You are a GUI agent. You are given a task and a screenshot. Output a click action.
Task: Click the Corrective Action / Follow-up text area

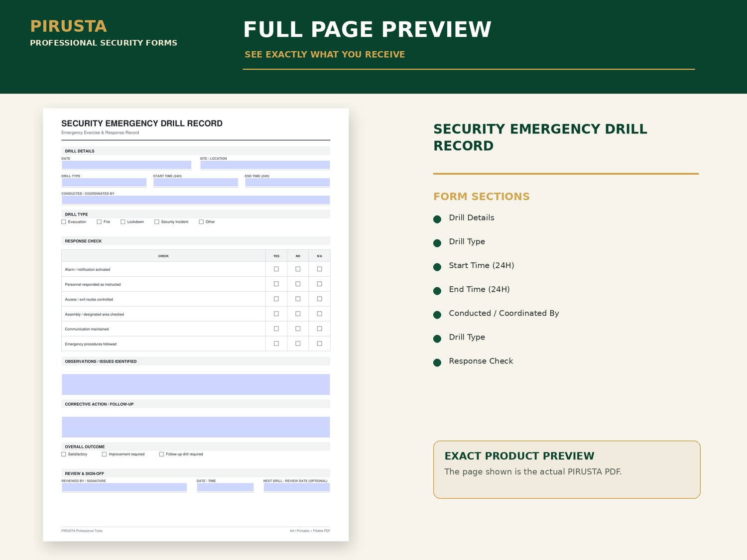(196, 427)
